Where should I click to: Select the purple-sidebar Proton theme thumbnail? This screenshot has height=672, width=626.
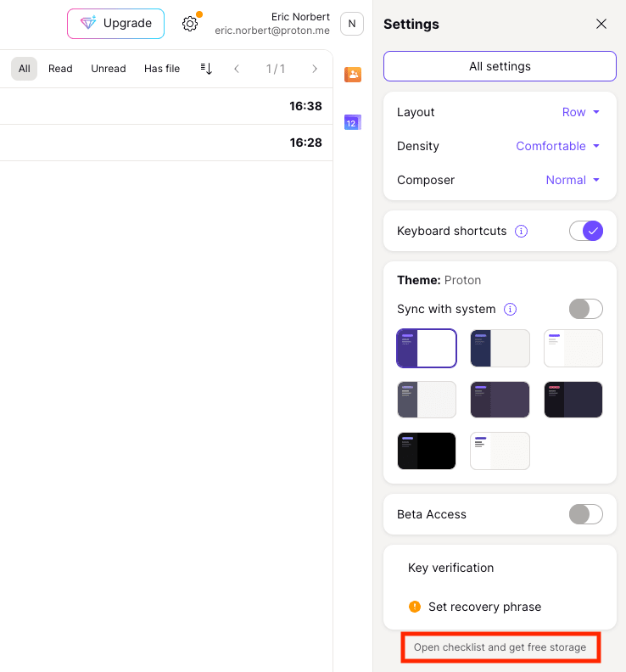427,348
